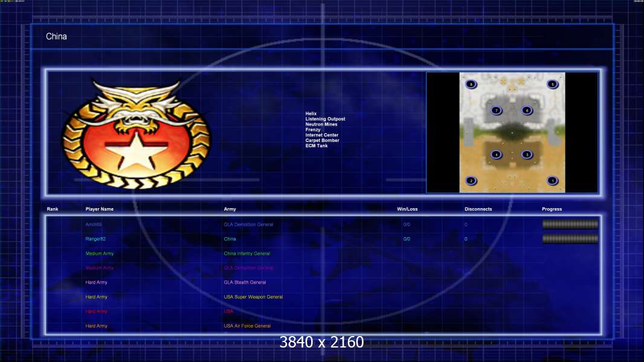Select start position 4 on the minimap
Screen dimensions: 644x362
coord(497,154)
